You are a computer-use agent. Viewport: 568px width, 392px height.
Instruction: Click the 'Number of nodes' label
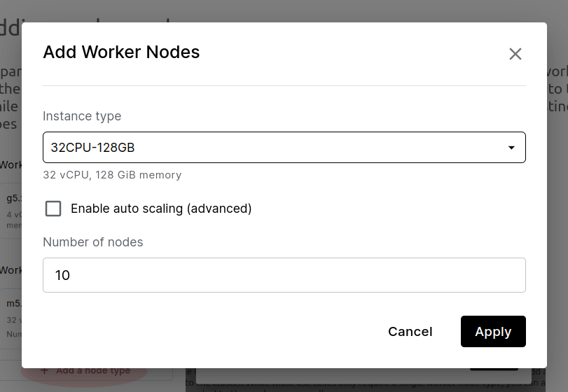[x=92, y=242]
